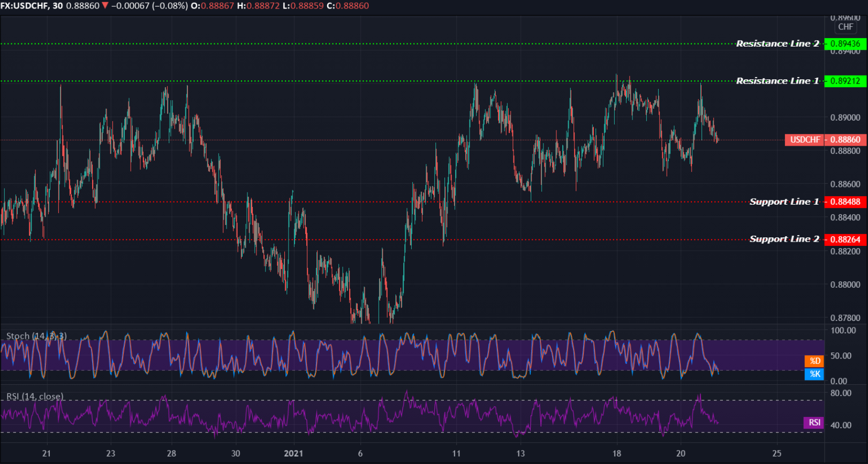Click the date 18 on time axis
The width and height of the screenshot is (868, 464).
point(617,453)
